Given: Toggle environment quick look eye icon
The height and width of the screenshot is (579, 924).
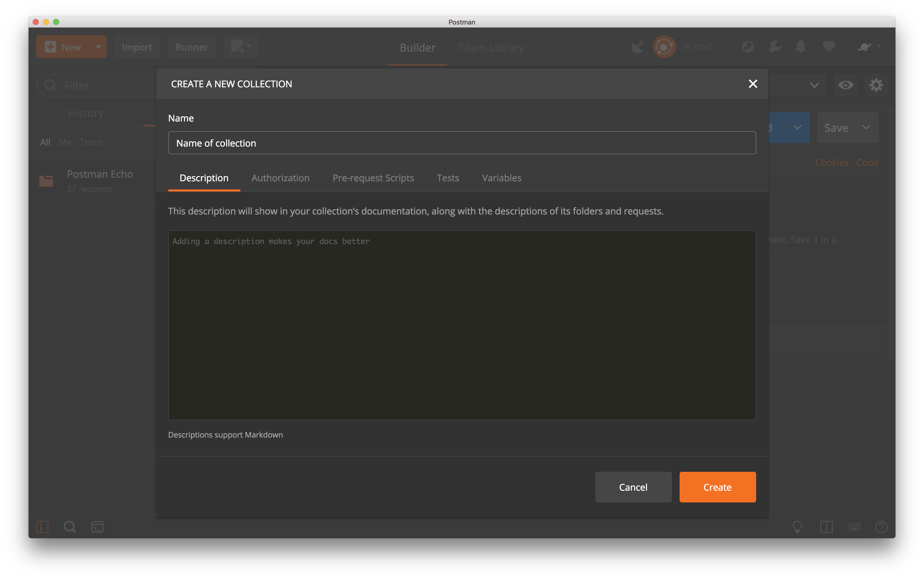Looking at the screenshot, I should coord(846,85).
